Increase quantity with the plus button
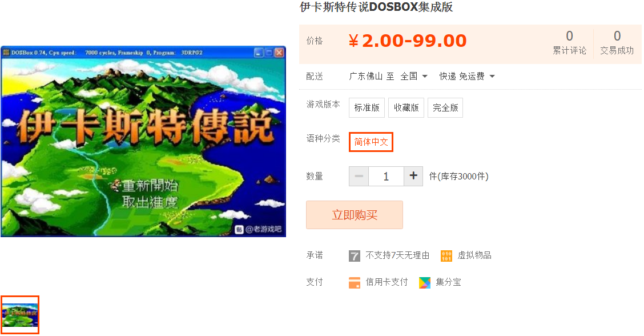This screenshot has height=336, width=644. coord(413,176)
